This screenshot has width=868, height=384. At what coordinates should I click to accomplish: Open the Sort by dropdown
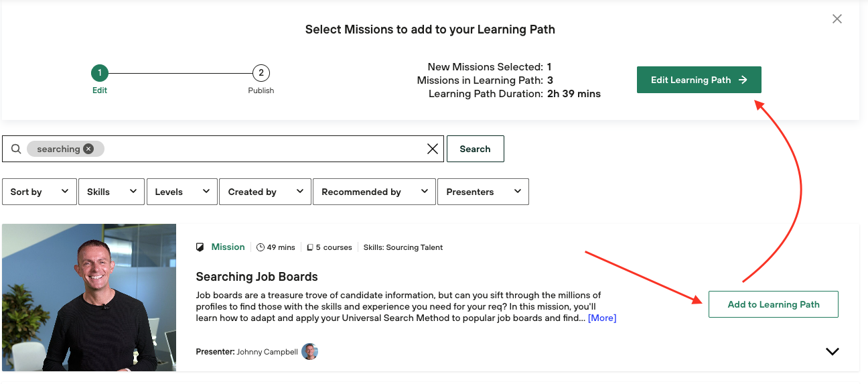coord(40,192)
